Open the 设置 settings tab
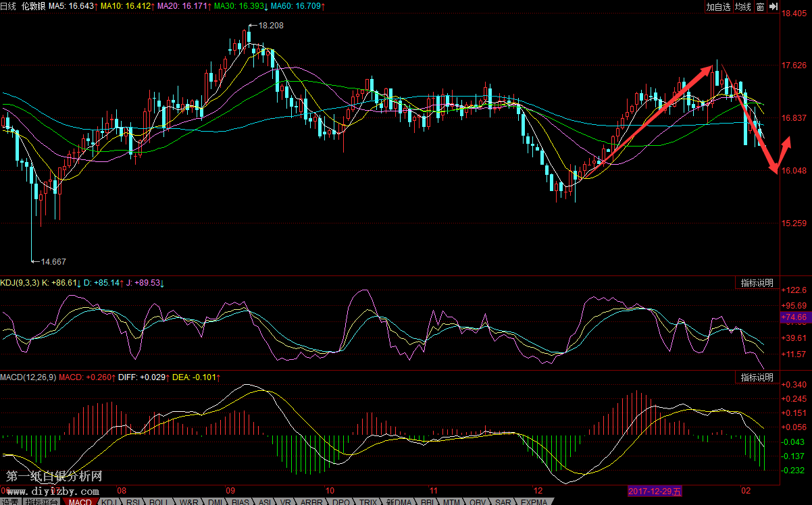The height and width of the screenshot is (505, 812). 9,502
